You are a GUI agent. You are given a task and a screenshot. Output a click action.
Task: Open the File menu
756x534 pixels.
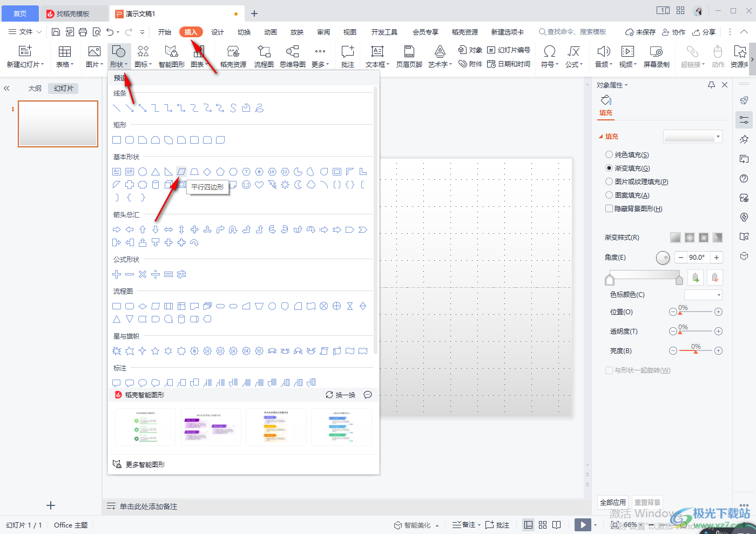coord(25,32)
